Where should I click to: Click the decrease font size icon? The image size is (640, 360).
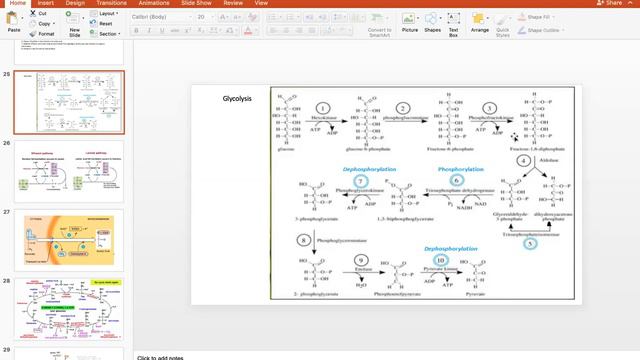(237, 17)
